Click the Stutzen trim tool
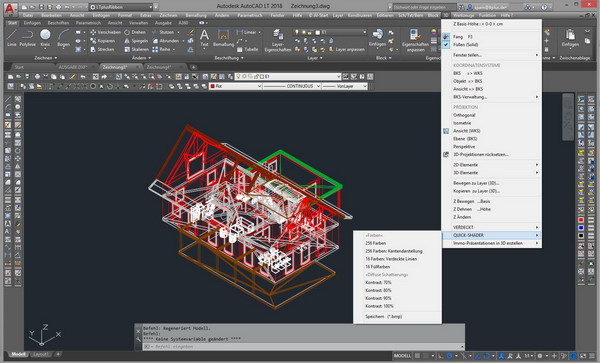Viewport: 600px width, 363px height. coord(163,32)
